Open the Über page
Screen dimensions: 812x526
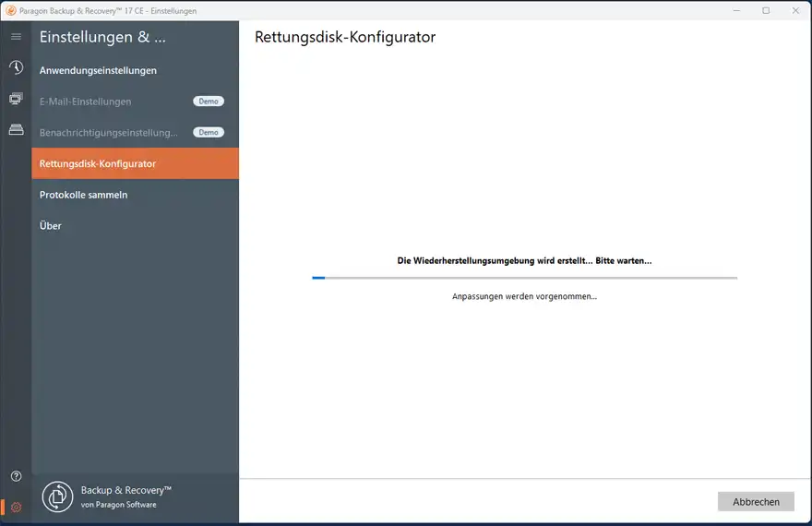click(135, 226)
